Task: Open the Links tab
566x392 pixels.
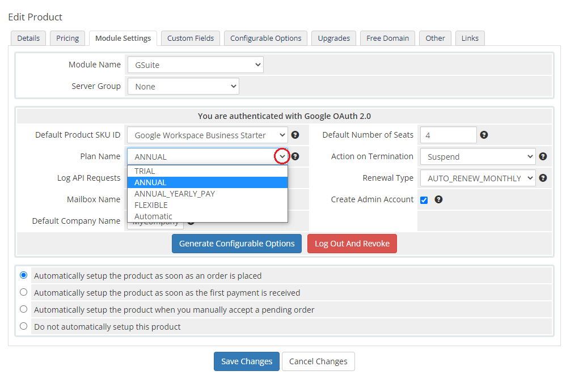Action: [470, 38]
